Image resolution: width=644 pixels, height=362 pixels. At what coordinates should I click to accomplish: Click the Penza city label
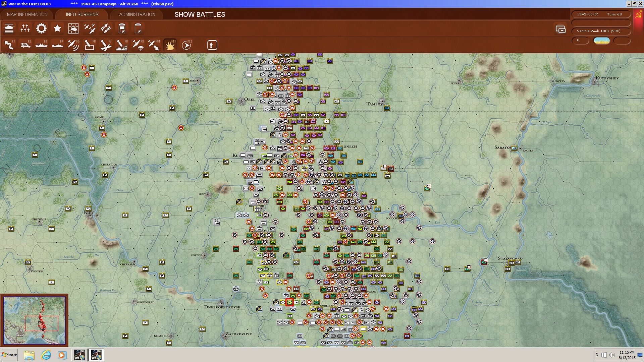pos(454,83)
